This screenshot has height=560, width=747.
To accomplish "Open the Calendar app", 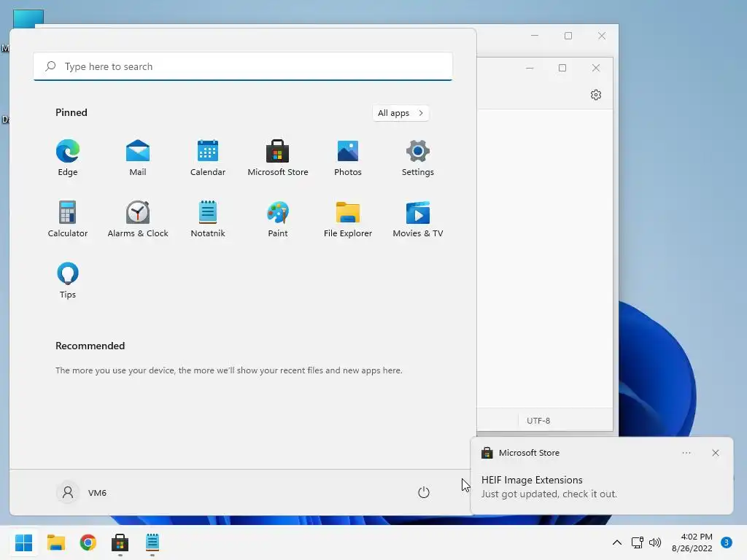I will tap(208, 158).
